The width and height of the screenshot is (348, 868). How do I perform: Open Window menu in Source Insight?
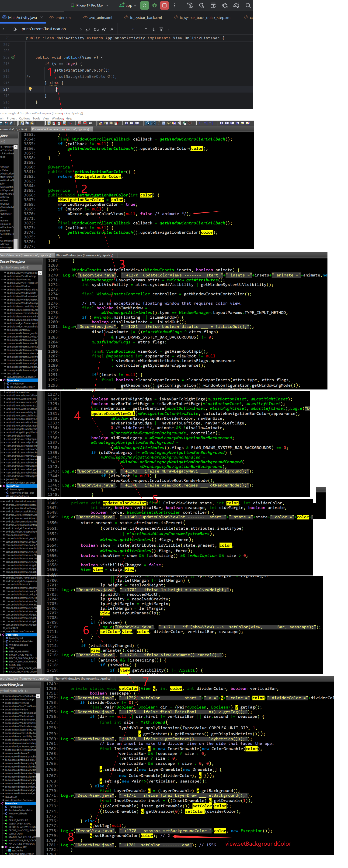coord(57,118)
